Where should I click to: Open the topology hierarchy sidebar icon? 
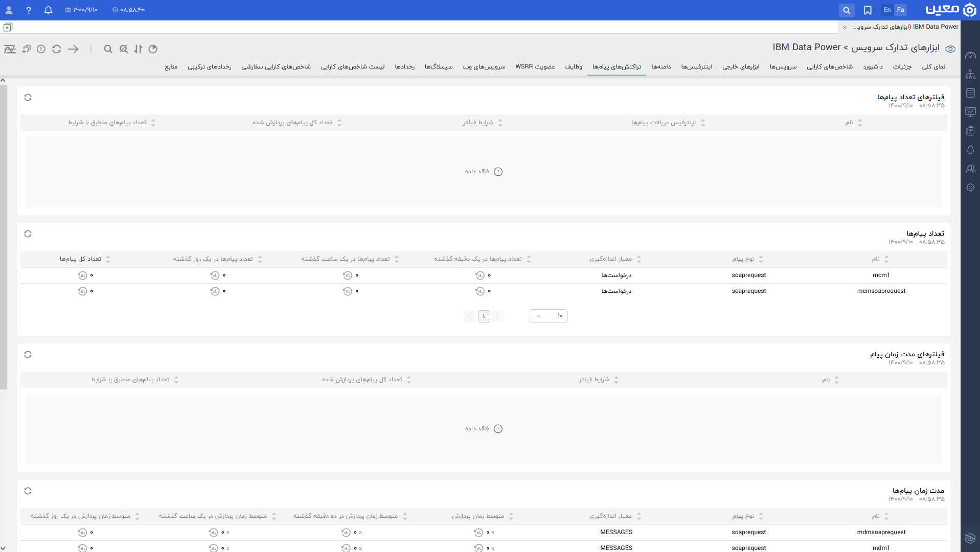pyautogui.click(x=970, y=74)
